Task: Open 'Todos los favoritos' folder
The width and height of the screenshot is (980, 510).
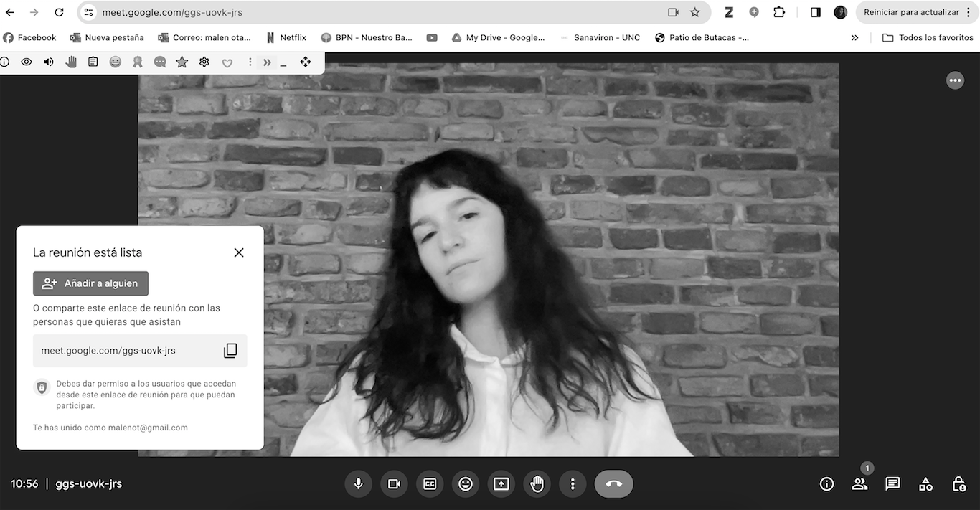Action: coord(928,37)
